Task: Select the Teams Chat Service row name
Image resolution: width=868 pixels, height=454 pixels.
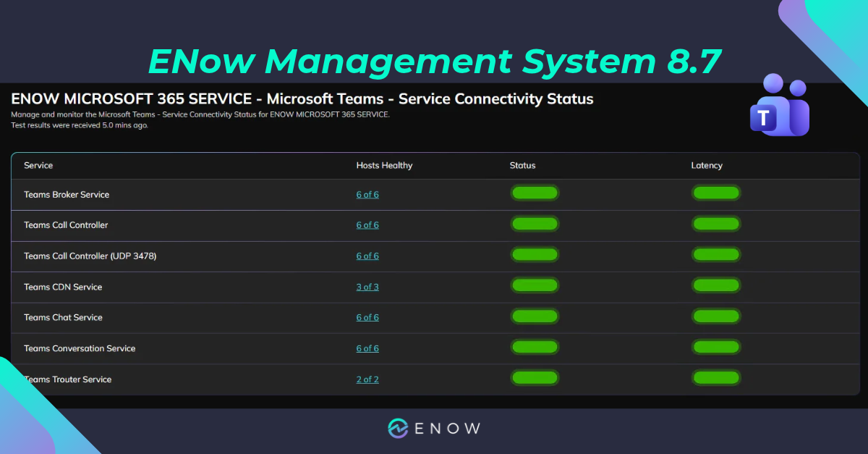Action: (63, 318)
